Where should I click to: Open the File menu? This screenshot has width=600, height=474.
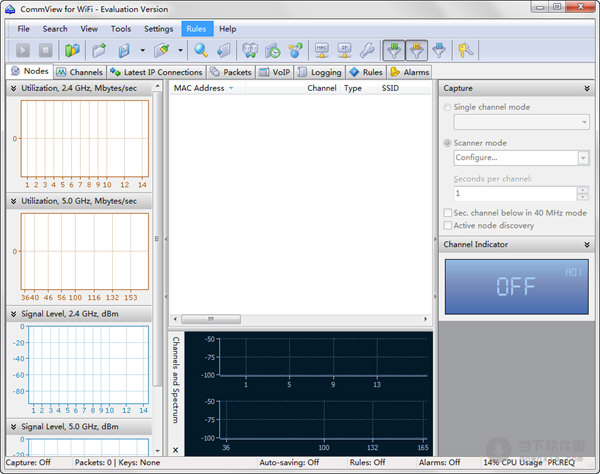click(23, 29)
